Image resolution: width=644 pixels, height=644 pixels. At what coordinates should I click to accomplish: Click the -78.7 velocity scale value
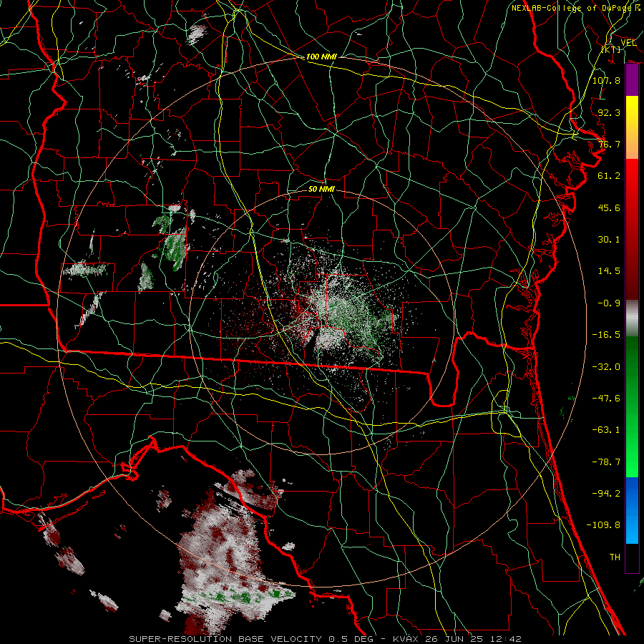tap(606, 462)
